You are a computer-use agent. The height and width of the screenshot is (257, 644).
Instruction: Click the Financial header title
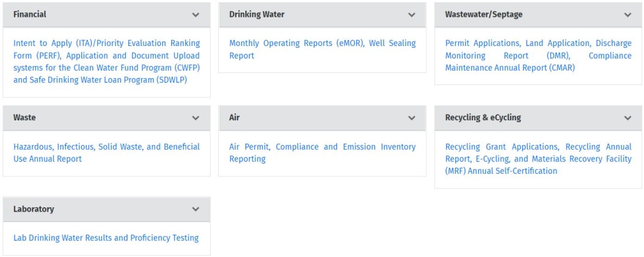click(30, 14)
